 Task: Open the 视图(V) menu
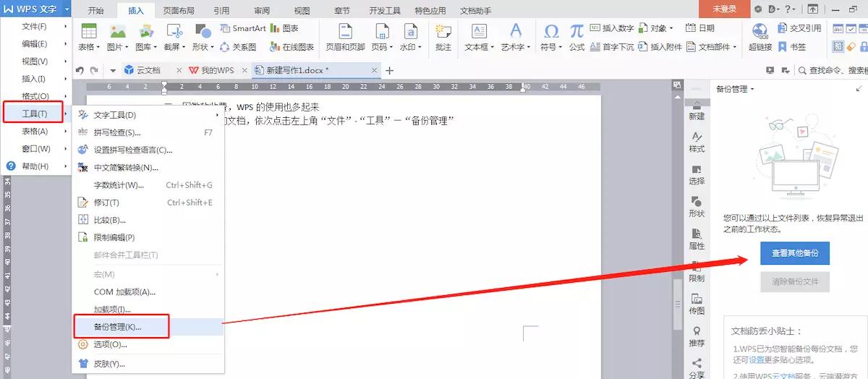(x=36, y=61)
